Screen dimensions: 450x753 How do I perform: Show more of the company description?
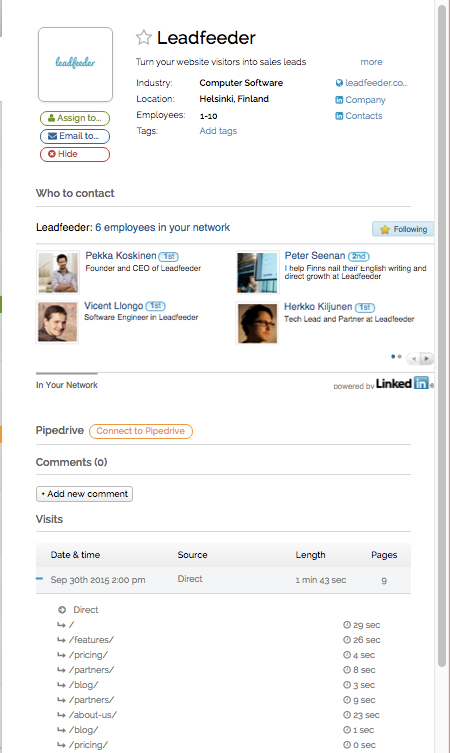(x=371, y=62)
